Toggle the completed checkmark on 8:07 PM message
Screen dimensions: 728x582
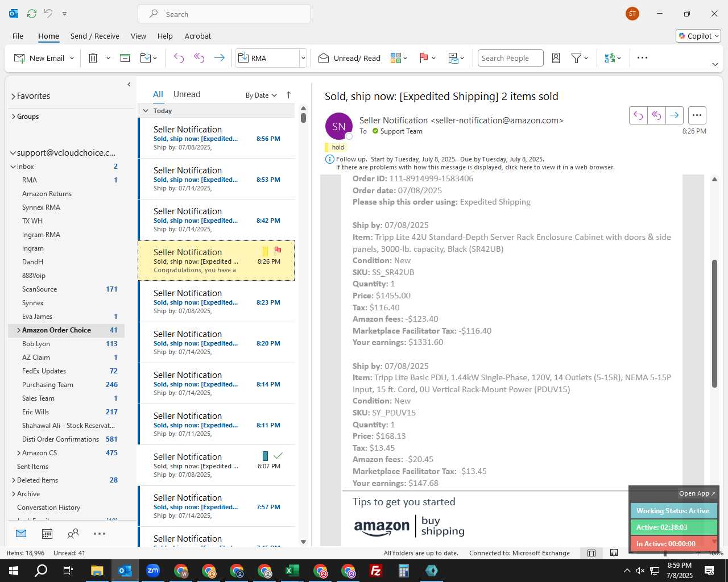pyautogui.click(x=278, y=456)
